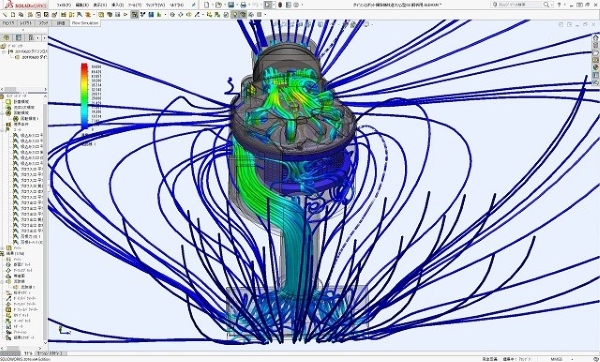Viewport: 600px width, 362px height.
Task: Click the velocity color legend bar
Action: pos(84,96)
